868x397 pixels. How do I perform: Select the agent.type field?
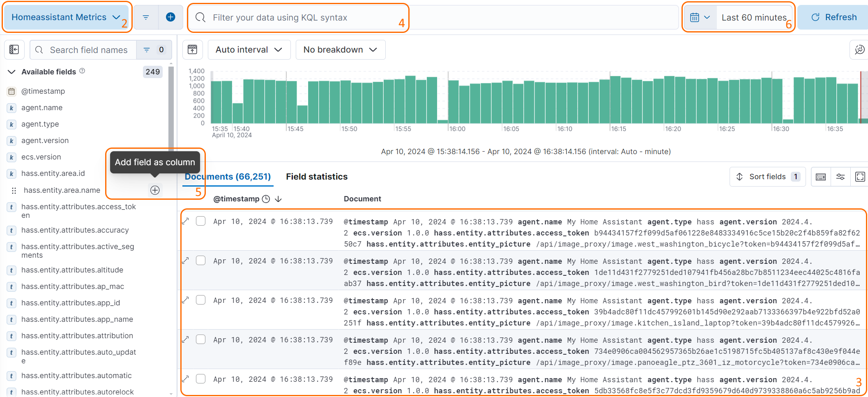pos(40,124)
